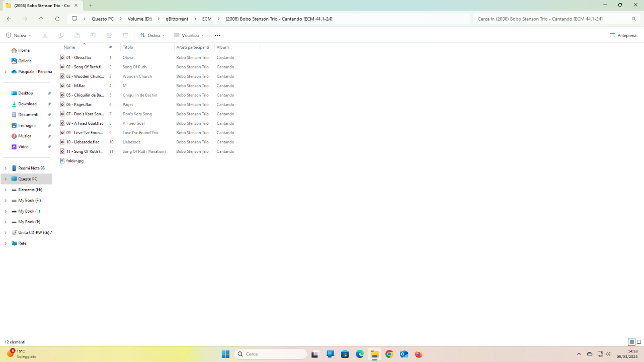Close the Bobo Stenson Trio tab
644x362 pixels.
pos(76,5)
